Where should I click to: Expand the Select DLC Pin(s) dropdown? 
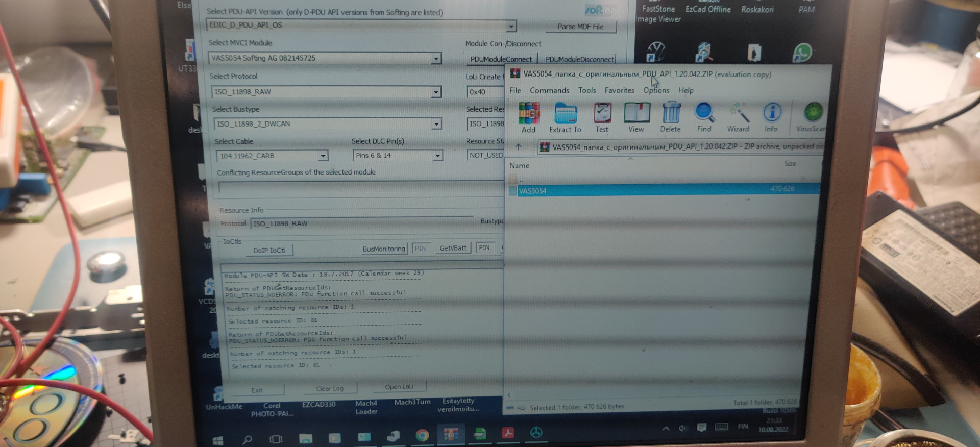pyautogui.click(x=437, y=156)
